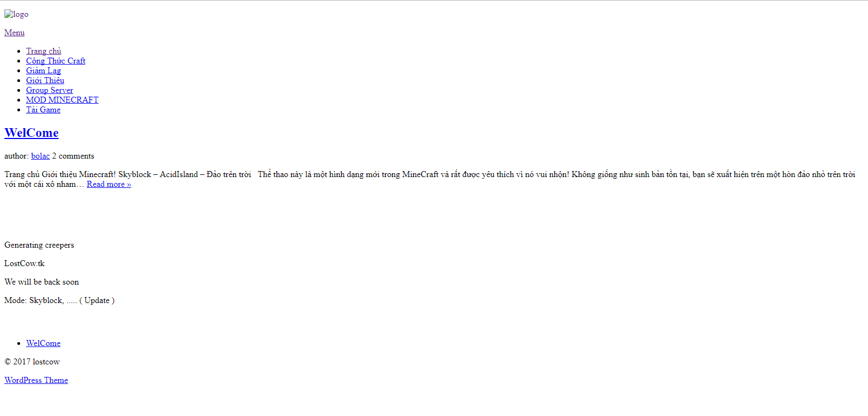Open the WordPress Theme link
This screenshot has height=416, width=868.
point(36,380)
